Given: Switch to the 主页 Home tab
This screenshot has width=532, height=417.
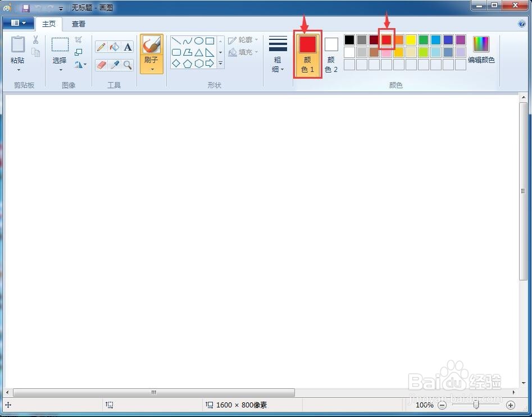Looking at the screenshot, I should tap(48, 24).
